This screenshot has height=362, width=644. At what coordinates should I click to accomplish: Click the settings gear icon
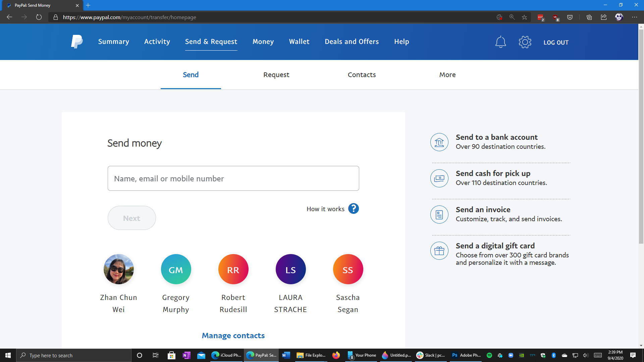pos(525,42)
